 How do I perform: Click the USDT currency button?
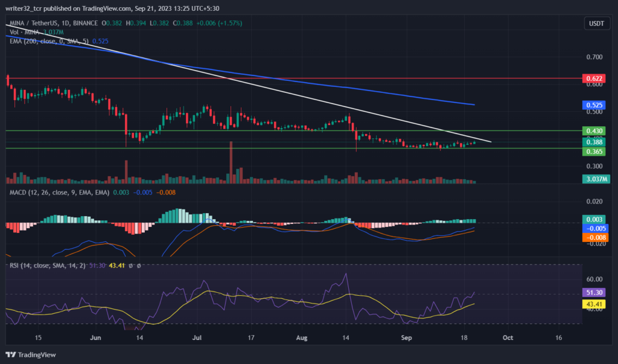tap(596, 24)
